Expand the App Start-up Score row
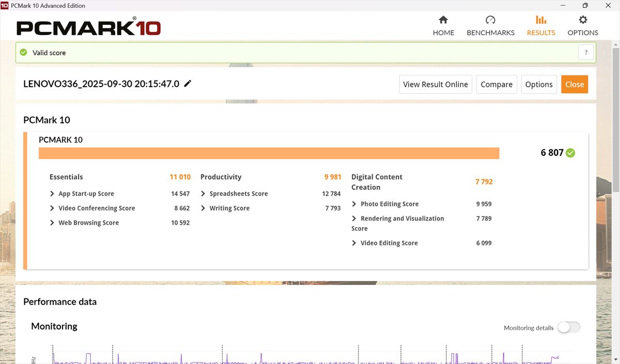This screenshot has width=620, height=364. click(52, 194)
